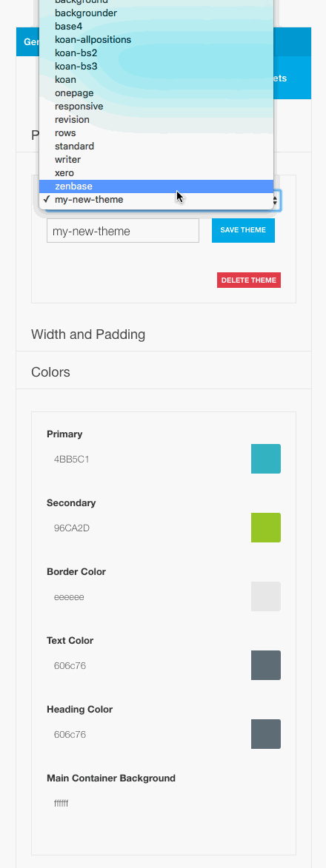Open the Border Color swatch

point(266,596)
